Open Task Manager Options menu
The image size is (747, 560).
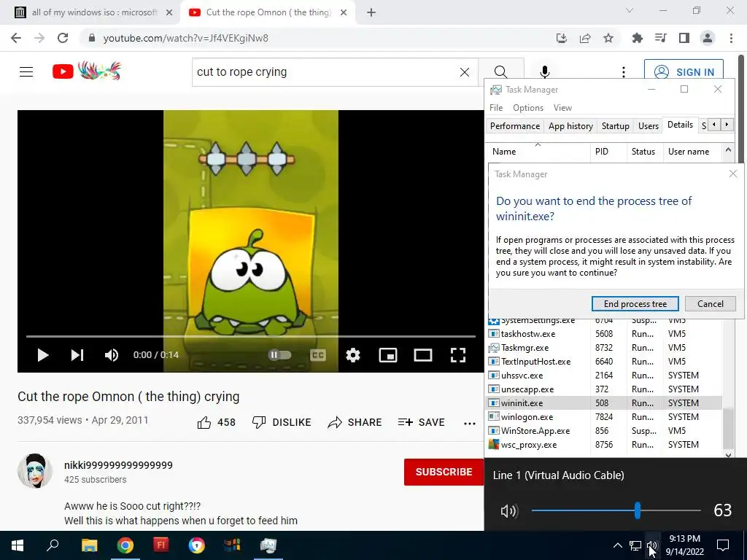click(528, 108)
